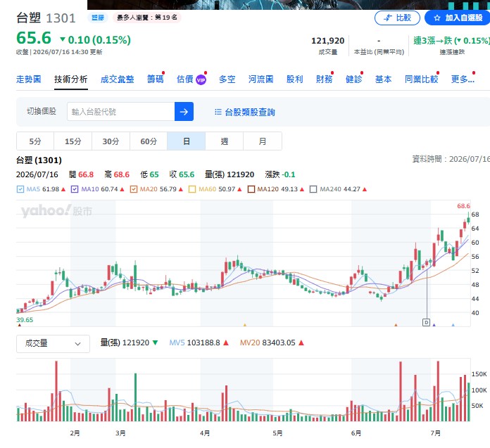Click the orange triangle marker below 4月 candles

[x=245, y=325]
